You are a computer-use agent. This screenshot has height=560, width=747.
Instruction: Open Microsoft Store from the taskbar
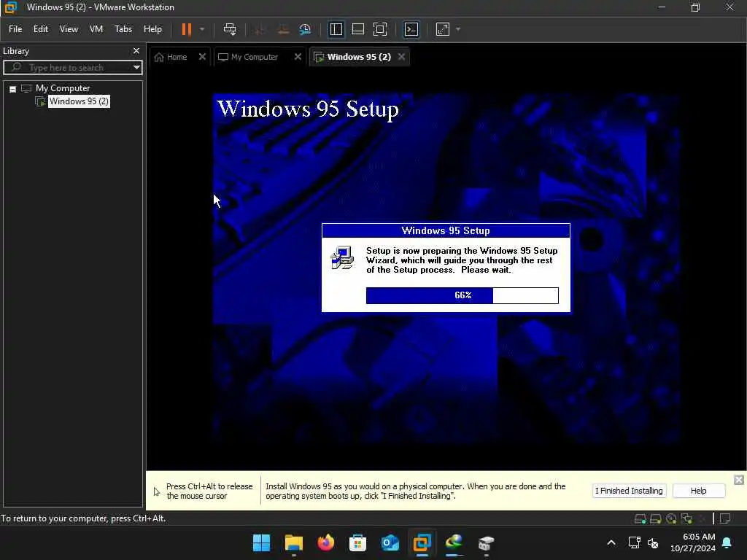point(357,542)
